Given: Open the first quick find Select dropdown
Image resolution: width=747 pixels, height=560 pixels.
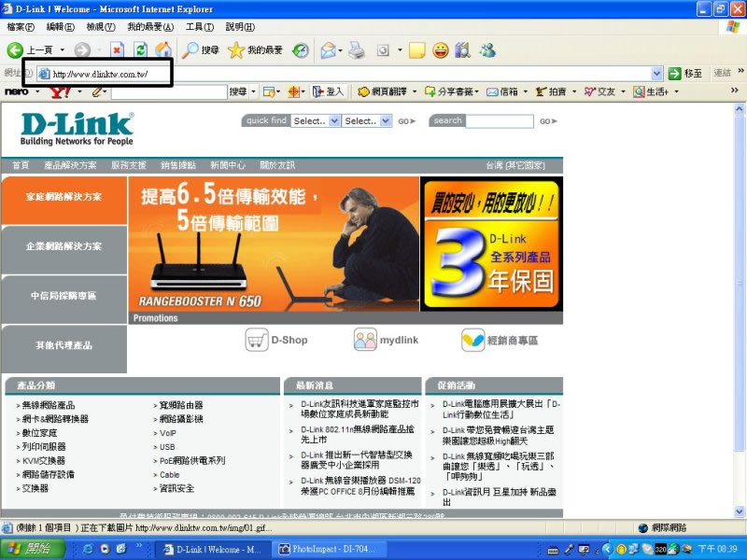Looking at the screenshot, I should coord(316,121).
